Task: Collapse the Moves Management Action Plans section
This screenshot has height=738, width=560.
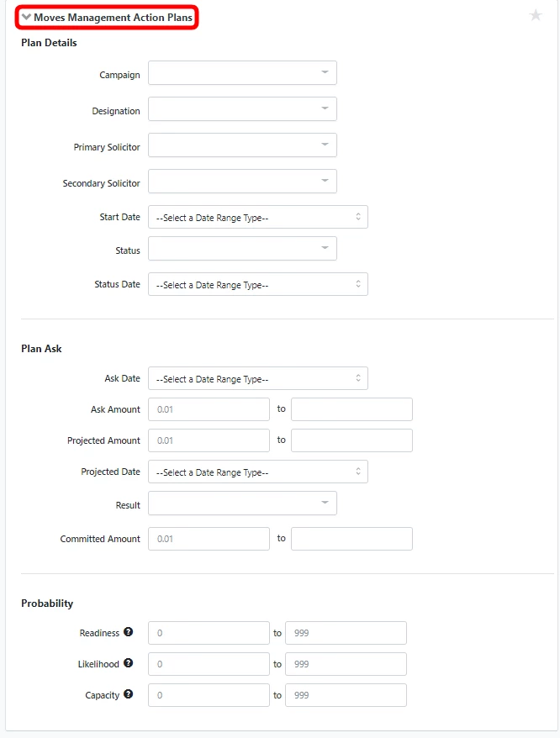Action: (26, 16)
